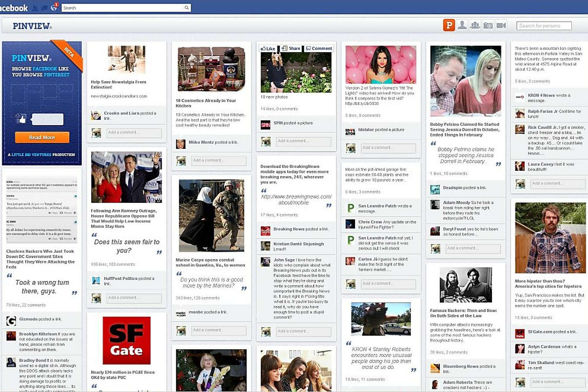Click the orange Read More button

42,138
